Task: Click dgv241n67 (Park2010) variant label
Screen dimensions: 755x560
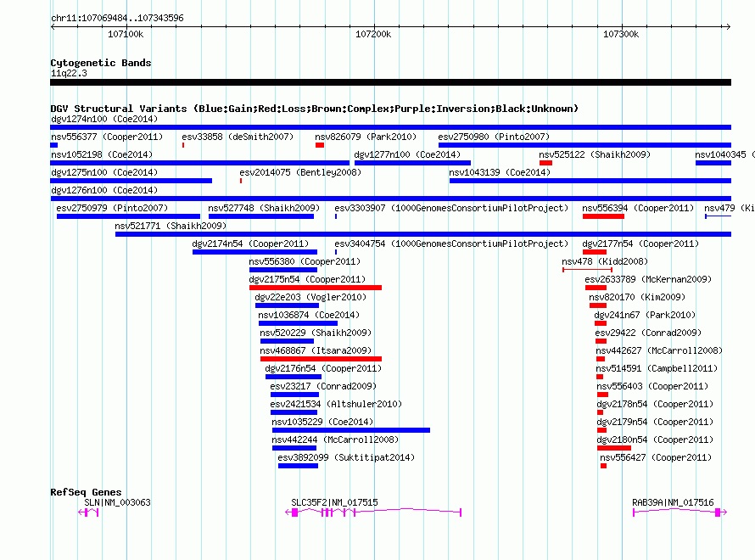Action: coord(645,315)
